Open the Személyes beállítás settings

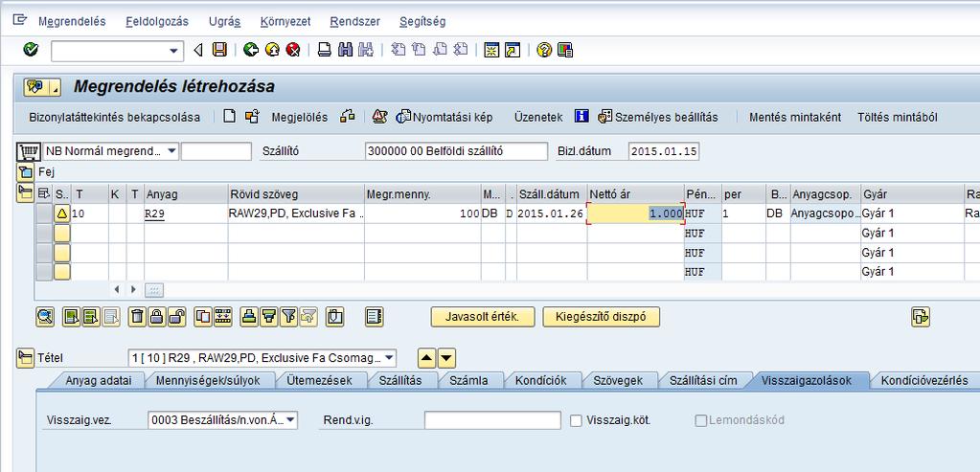[x=658, y=117]
